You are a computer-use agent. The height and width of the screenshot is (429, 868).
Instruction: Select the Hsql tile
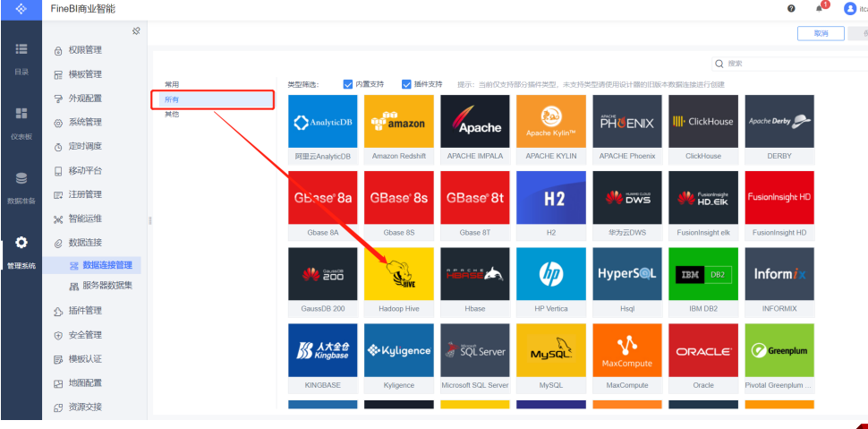click(627, 282)
